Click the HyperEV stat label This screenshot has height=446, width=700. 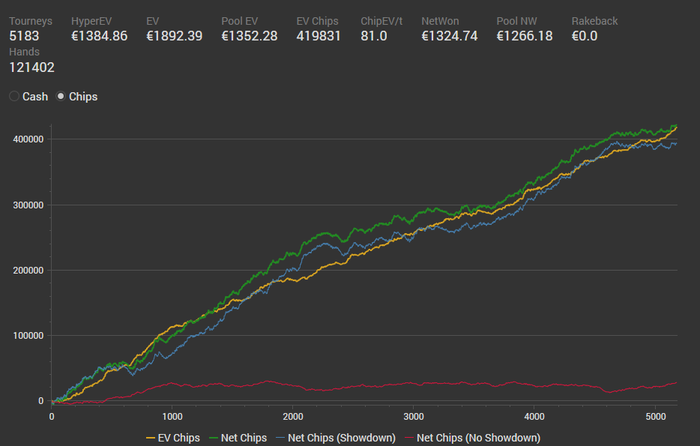pyautogui.click(x=91, y=21)
